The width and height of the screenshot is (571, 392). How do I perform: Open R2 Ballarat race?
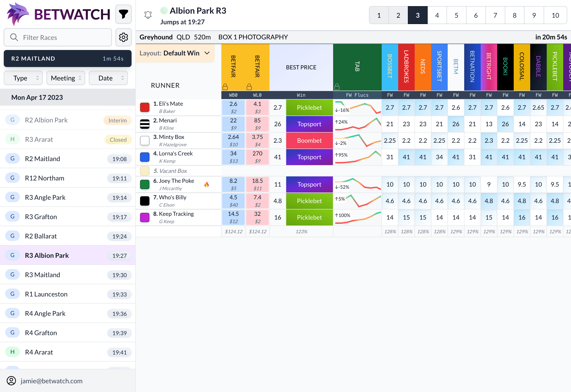tap(68, 236)
